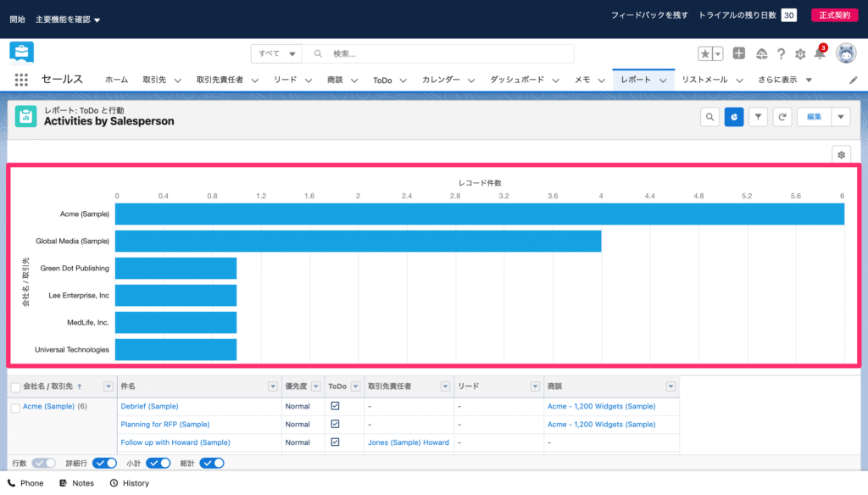868x495 pixels.
Task: Click the Salesforce Sales app logo
Action: click(21, 53)
